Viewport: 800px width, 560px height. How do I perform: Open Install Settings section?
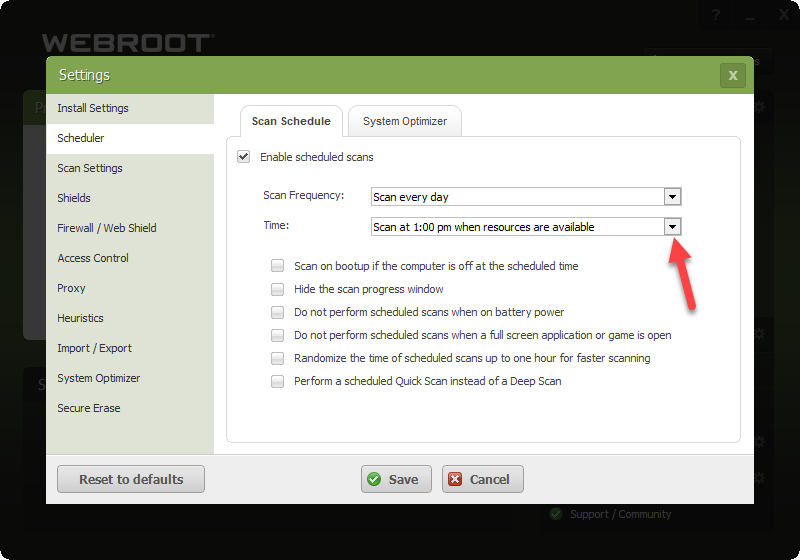pyautogui.click(x=130, y=108)
